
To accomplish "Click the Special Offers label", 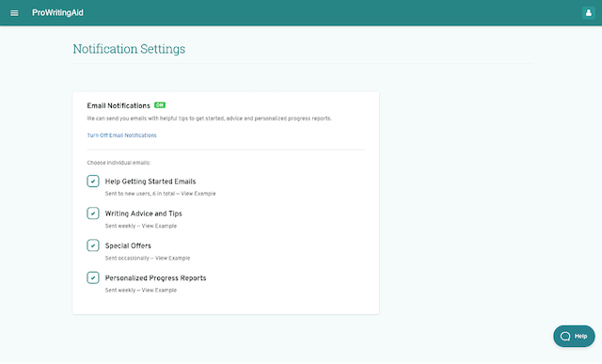I will (x=128, y=245).
